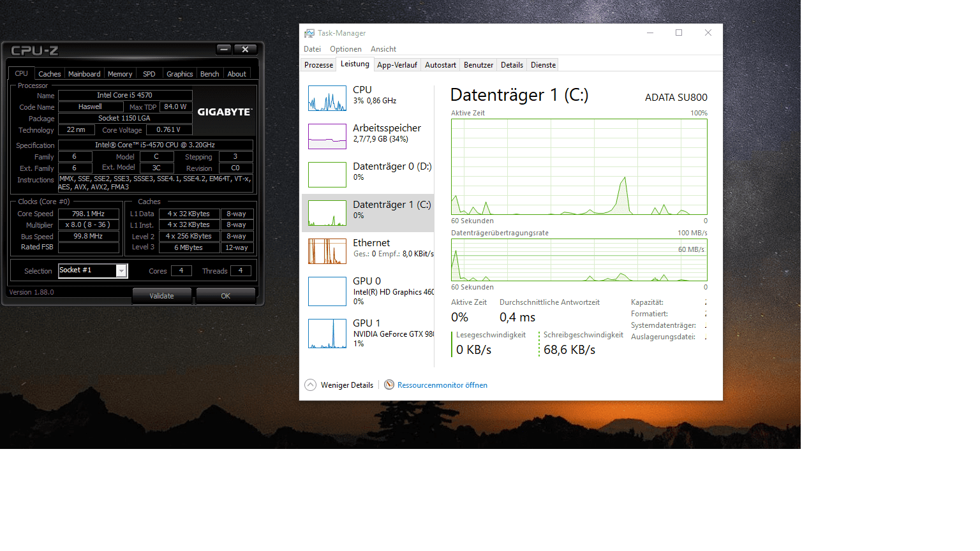Open Memory tab in CPU-Z

[120, 74]
